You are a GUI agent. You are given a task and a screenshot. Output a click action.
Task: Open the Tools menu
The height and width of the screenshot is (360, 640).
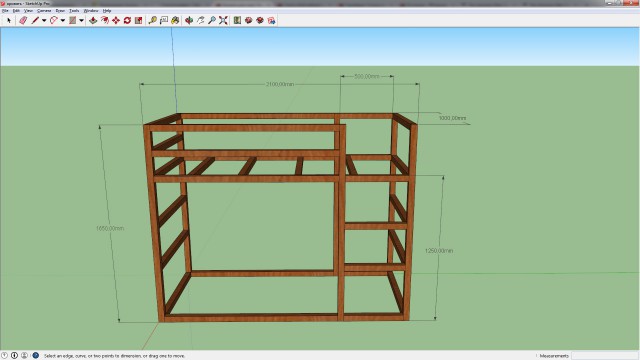tap(74, 11)
